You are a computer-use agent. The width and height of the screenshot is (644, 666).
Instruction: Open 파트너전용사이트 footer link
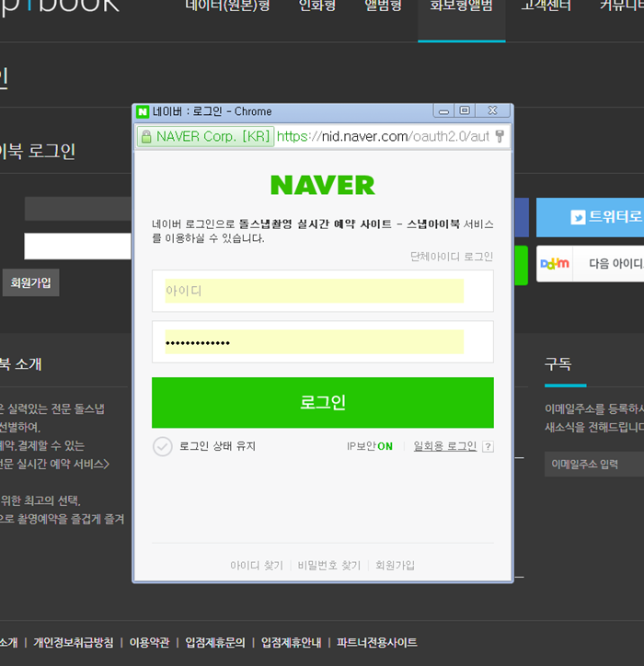coord(377,643)
